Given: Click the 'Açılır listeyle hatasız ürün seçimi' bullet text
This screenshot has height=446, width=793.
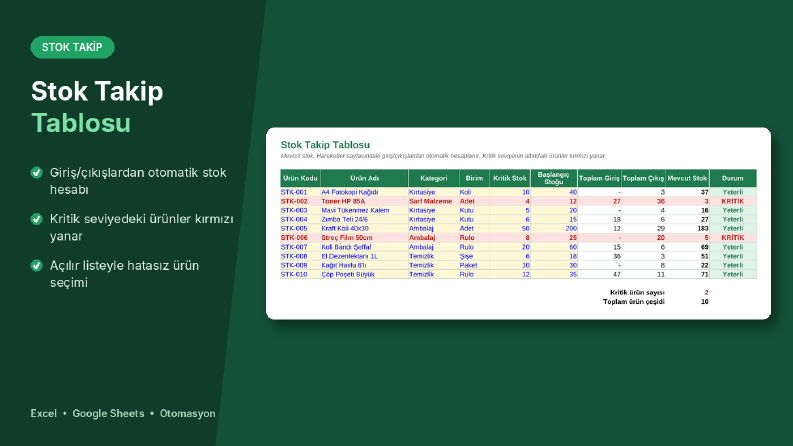Looking at the screenshot, I should click(x=124, y=274).
